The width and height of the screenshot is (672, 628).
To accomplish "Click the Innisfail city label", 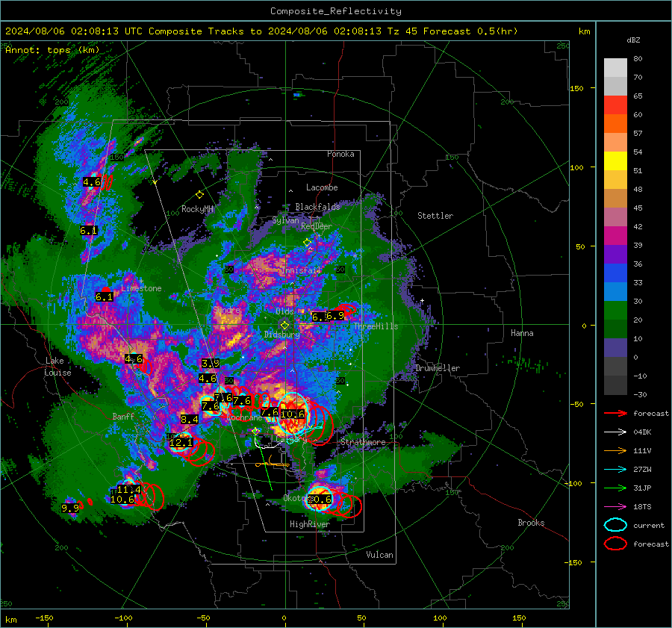I will (302, 270).
